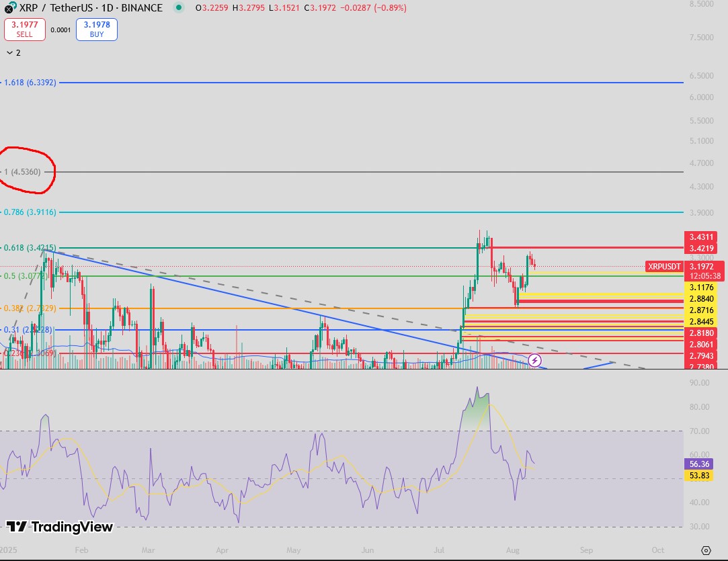The width and height of the screenshot is (728, 561).
Task: Click the 8.5000 price axis tick
Action: (702, 4)
